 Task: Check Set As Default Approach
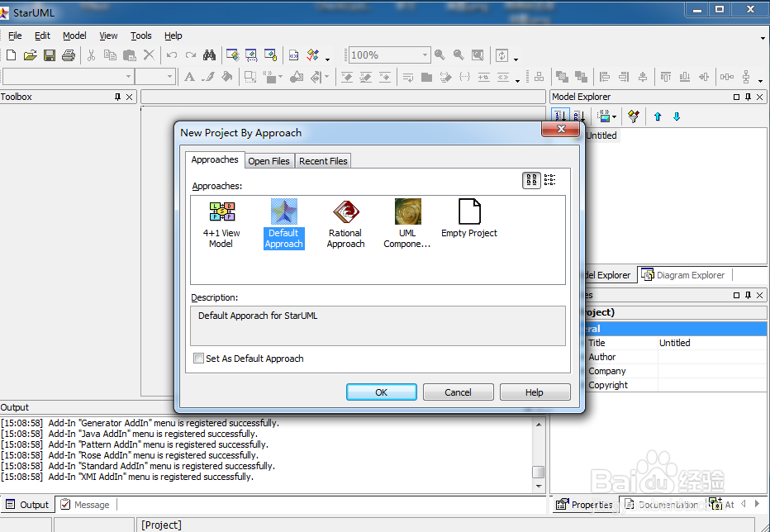[198, 358]
